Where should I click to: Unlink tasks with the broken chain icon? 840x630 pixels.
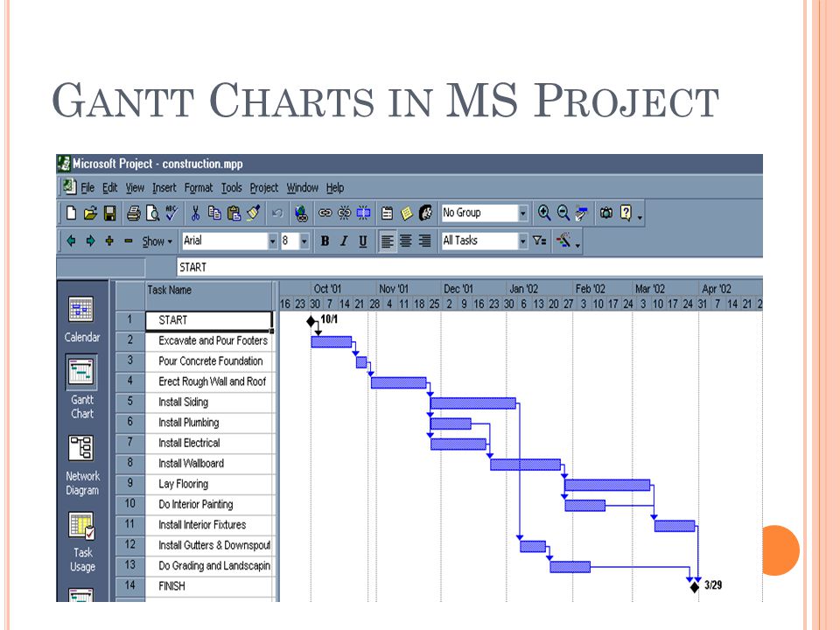345,213
